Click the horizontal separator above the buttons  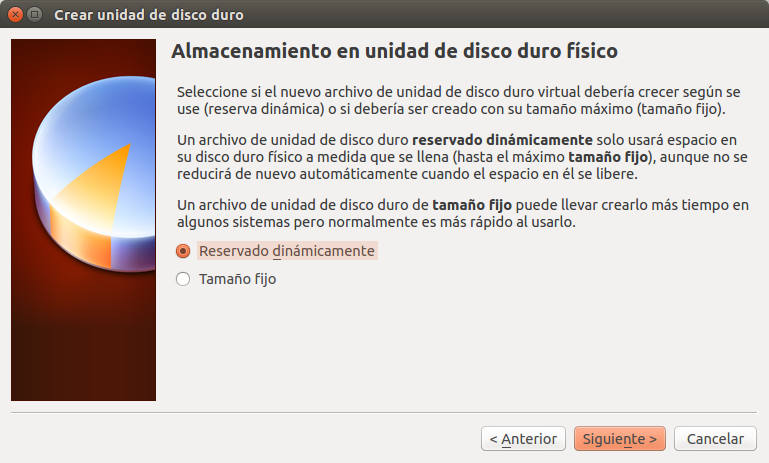384,412
